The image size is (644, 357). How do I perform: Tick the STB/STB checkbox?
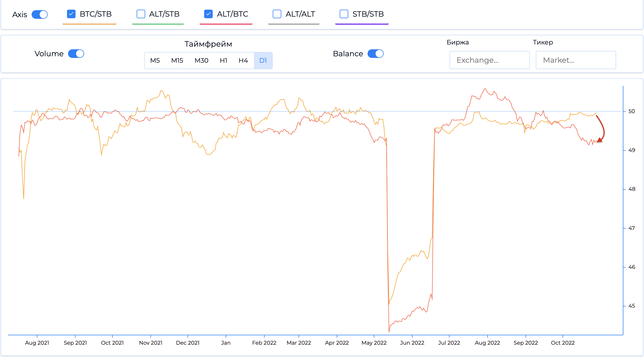click(x=344, y=14)
